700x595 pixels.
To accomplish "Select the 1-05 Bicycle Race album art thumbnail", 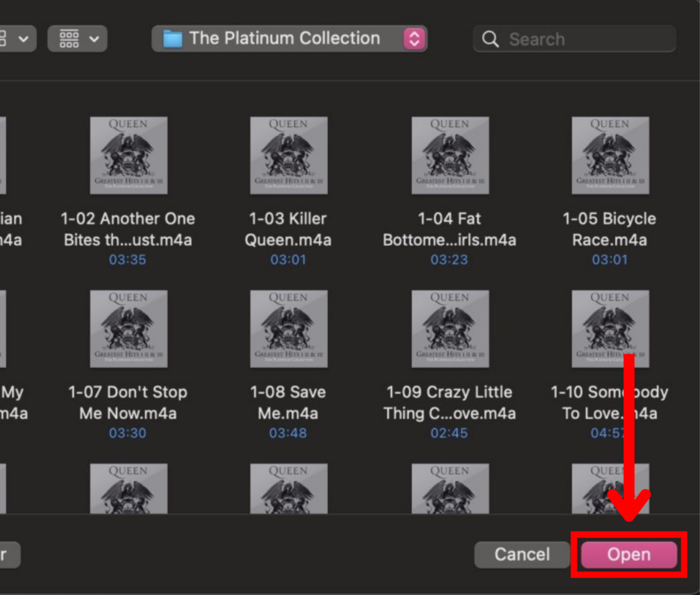I will click(x=610, y=155).
